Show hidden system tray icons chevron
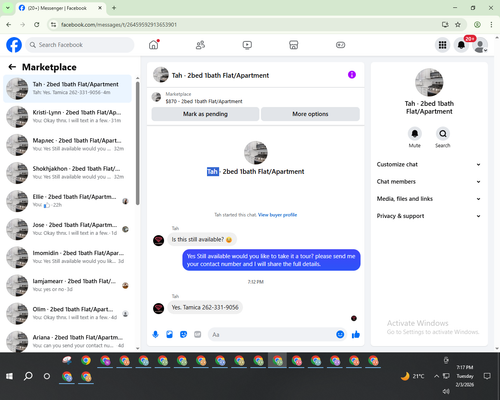The height and width of the screenshot is (400, 500). (x=436, y=376)
